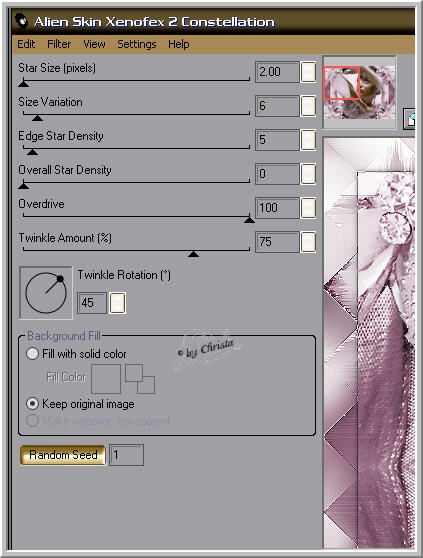Click the Edge Star Density slider handle
Viewport: 423px width, 558px height.
(32, 152)
